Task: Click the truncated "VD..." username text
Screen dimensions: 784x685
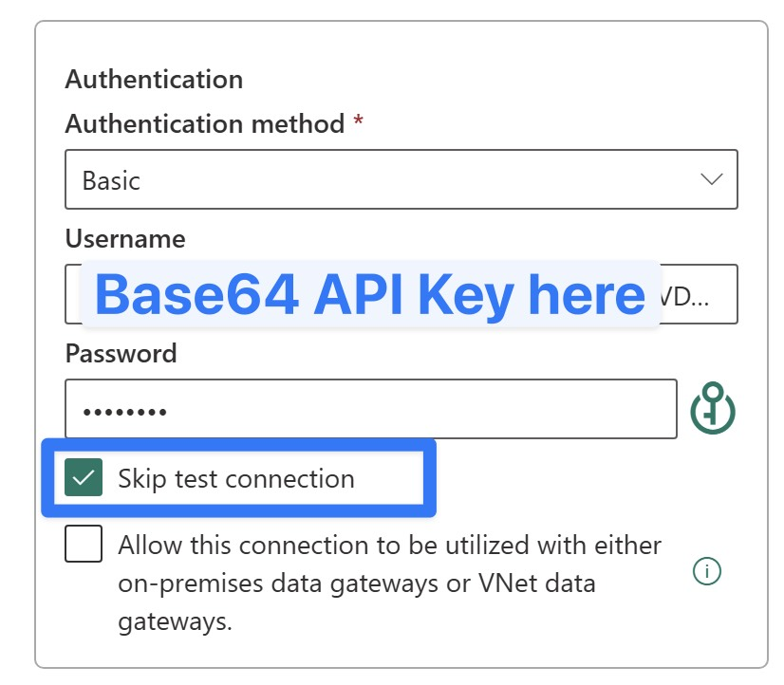Action: 699,295
